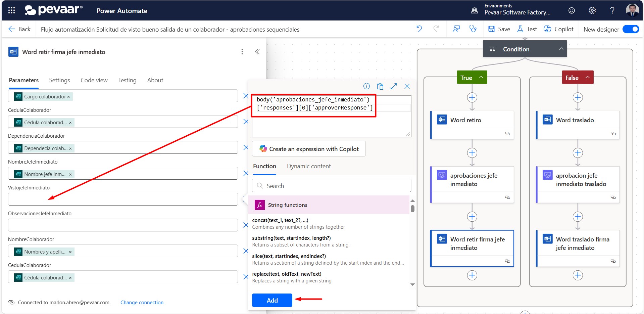Open the Settings tab
Image resolution: width=644 pixels, height=314 pixels.
pyautogui.click(x=59, y=80)
